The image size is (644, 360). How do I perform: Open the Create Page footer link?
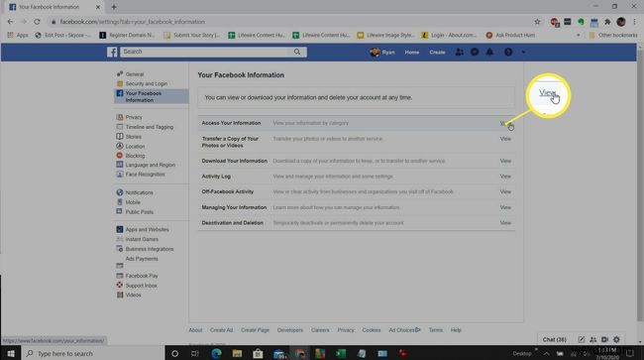(x=255, y=330)
